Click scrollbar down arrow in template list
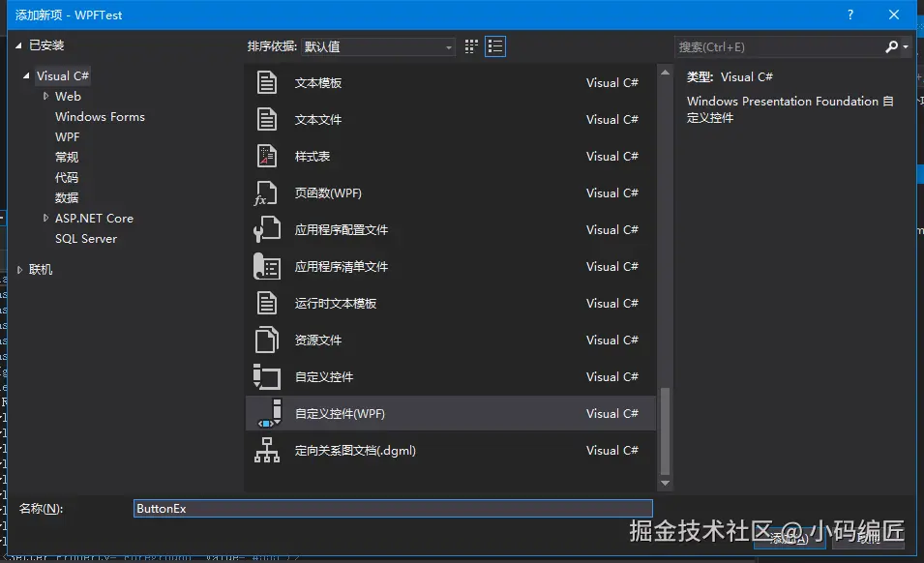 (666, 484)
